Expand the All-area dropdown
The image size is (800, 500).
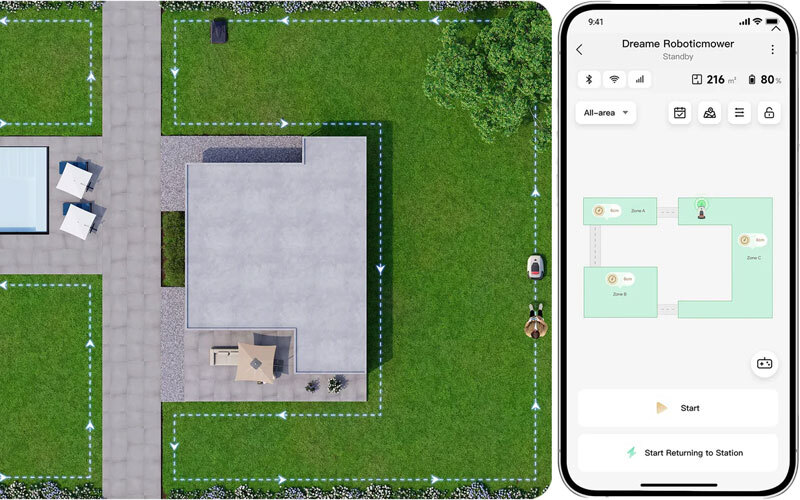point(605,113)
